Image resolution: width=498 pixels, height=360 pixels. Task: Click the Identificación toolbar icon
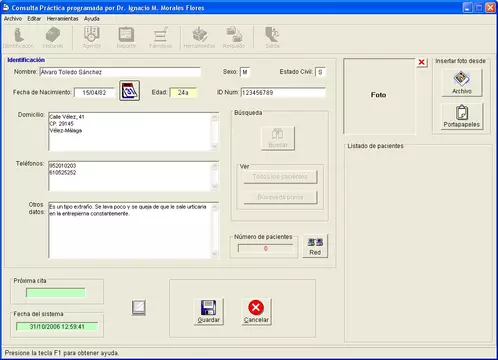(19, 38)
